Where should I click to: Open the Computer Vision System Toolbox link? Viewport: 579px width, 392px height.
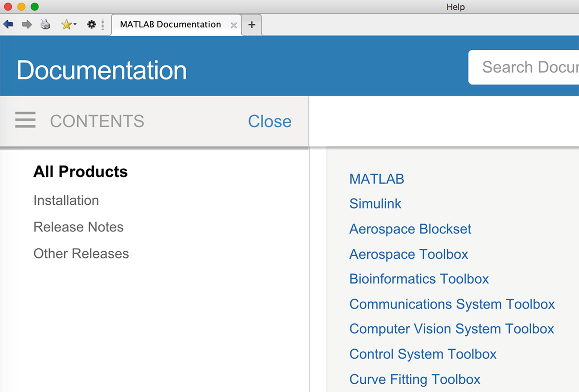pyautogui.click(x=452, y=329)
